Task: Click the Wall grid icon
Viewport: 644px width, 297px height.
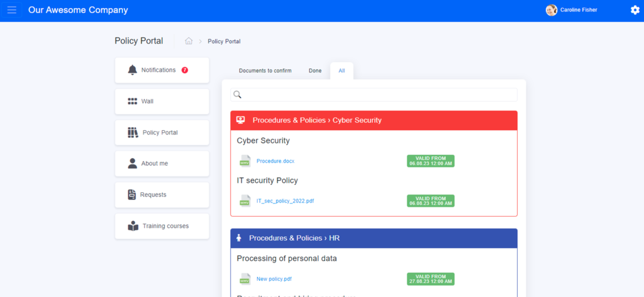Action: click(132, 101)
